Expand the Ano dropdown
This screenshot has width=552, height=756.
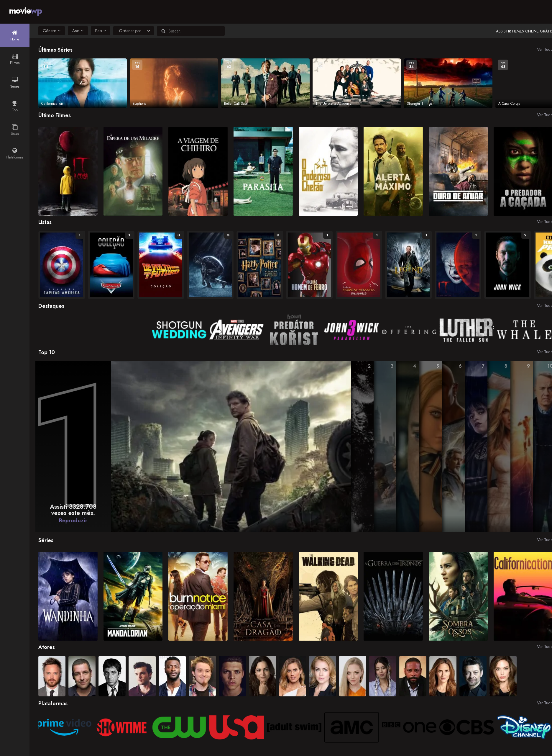[78, 31]
